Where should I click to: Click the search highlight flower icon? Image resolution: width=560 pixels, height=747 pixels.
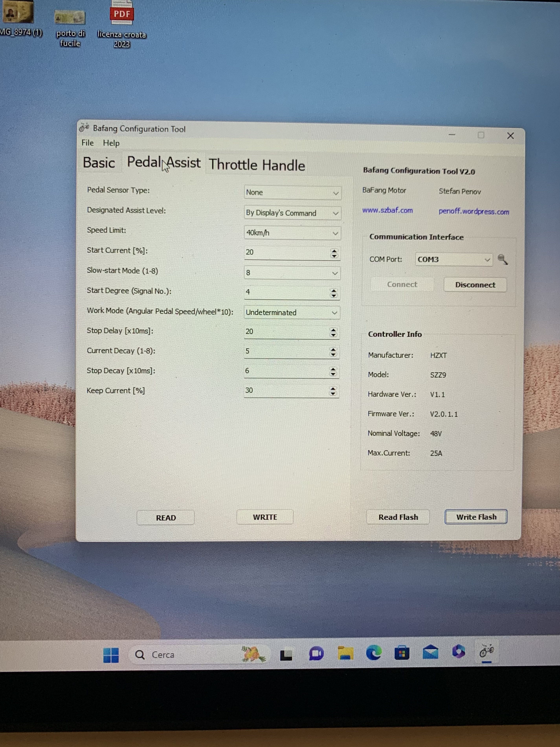pos(253,654)
